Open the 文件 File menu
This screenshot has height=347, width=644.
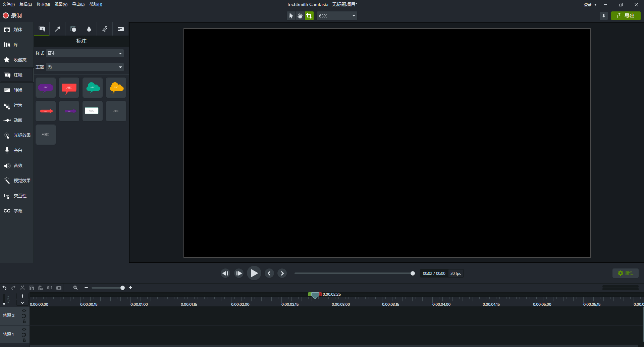pos(9,4)
